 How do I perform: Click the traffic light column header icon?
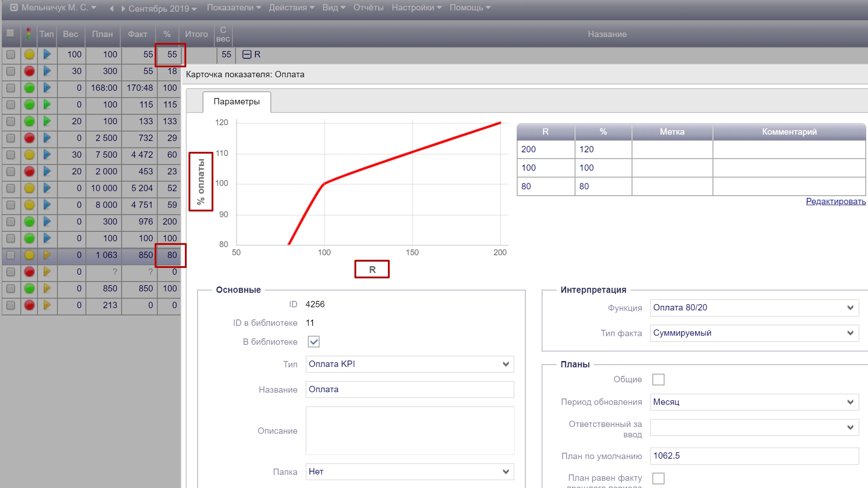click(x=29, y=34)
